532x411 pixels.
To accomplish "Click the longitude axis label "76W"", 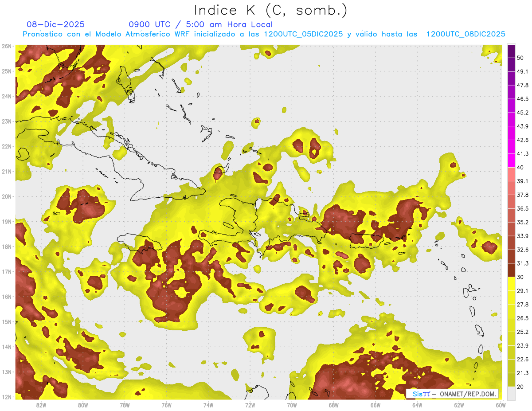I will point(167,405).
